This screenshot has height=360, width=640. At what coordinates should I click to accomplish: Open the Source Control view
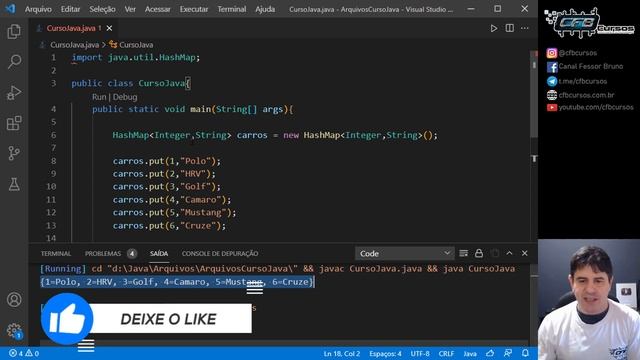(x=14, y=153)
